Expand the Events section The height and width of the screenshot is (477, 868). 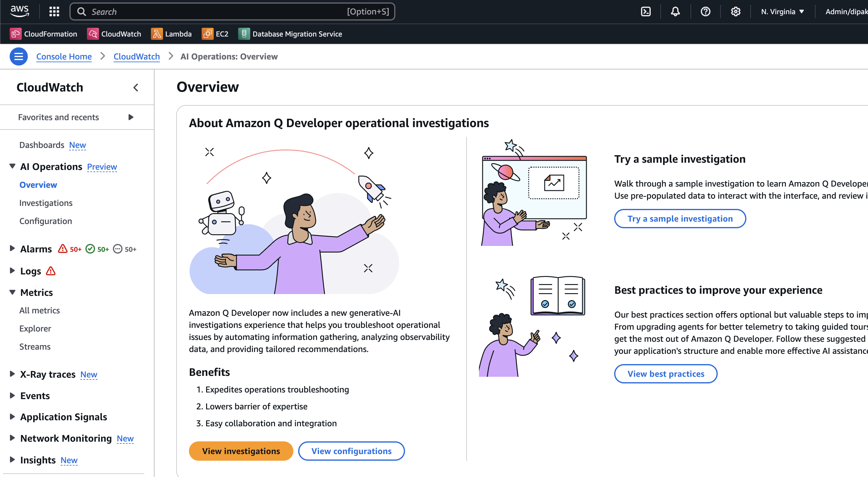tap(12, 395)
